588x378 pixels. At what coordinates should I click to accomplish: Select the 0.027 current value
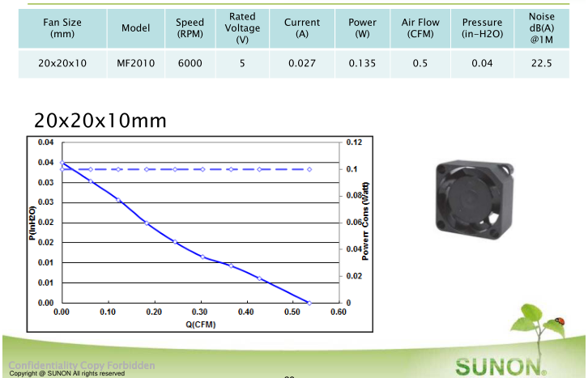tap(302, 63)
